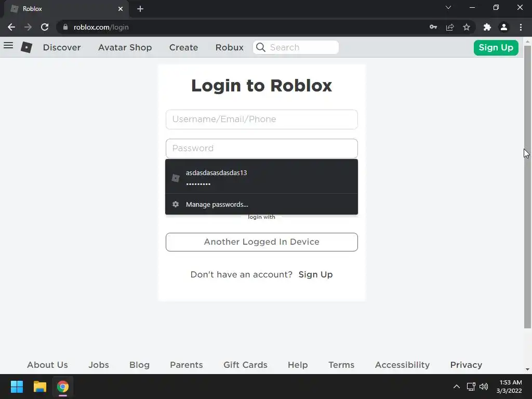Choose Manage passwords... option
This screenshot has width=532, height=399.
coord(262,204)
